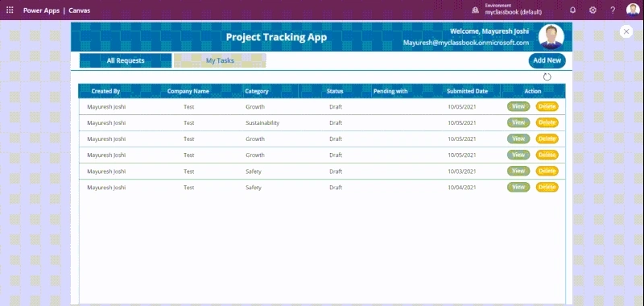
Task: Switch to the All Requests tab
Action: [126, 60]
